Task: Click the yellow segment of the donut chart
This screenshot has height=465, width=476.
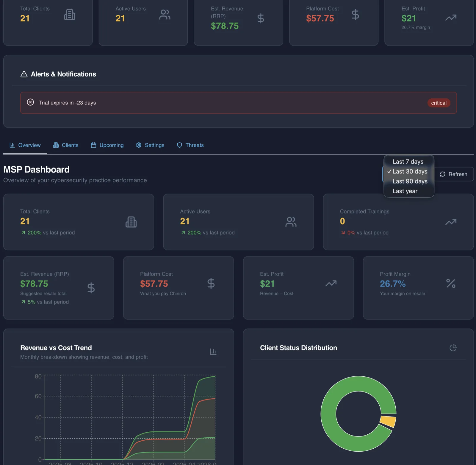Action: coord(388,421)
